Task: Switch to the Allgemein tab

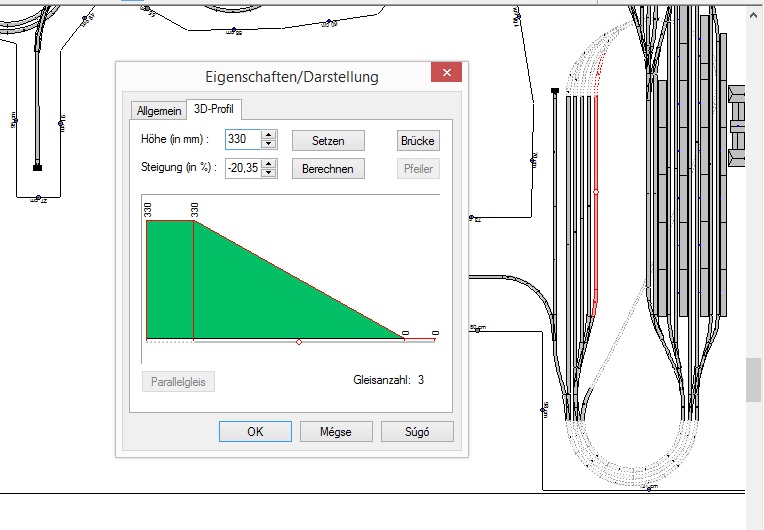Action: pos(159,110)
